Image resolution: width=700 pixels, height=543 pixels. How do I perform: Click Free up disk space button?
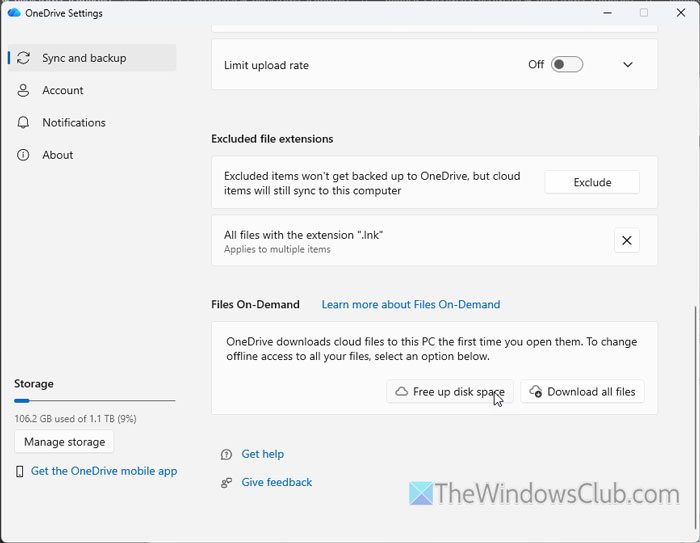450,392
